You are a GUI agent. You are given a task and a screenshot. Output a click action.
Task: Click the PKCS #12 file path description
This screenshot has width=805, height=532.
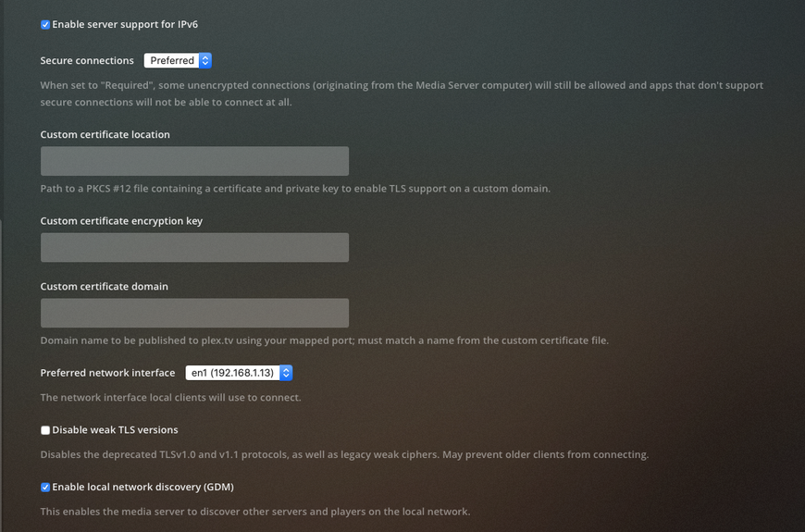coord(295,189)
